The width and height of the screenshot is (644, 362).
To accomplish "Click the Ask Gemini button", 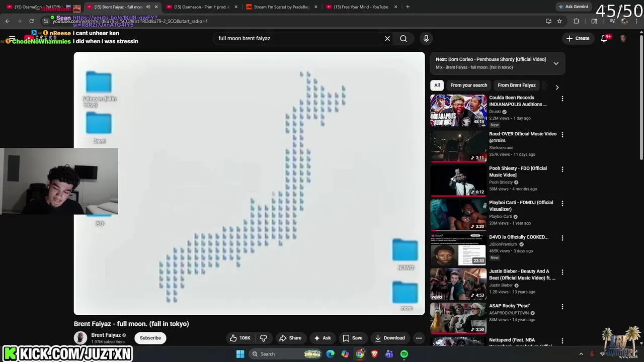I will click(573, 7).
